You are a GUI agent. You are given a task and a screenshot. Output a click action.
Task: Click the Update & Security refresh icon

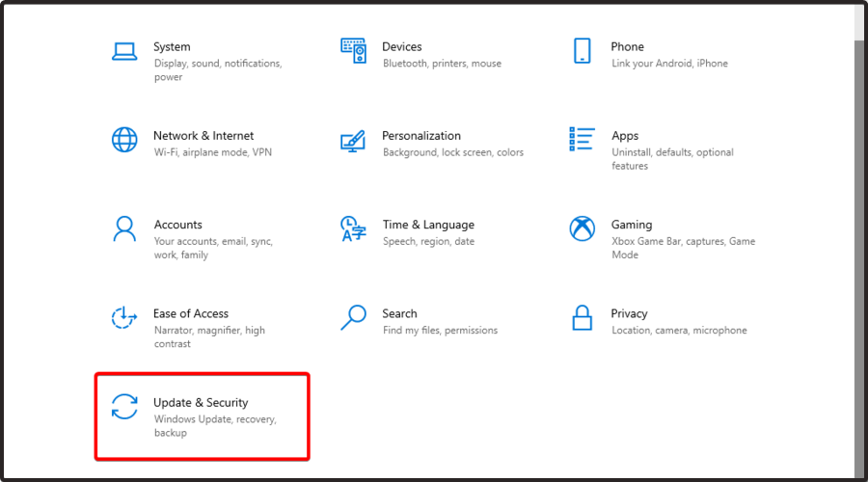(124, 407)
